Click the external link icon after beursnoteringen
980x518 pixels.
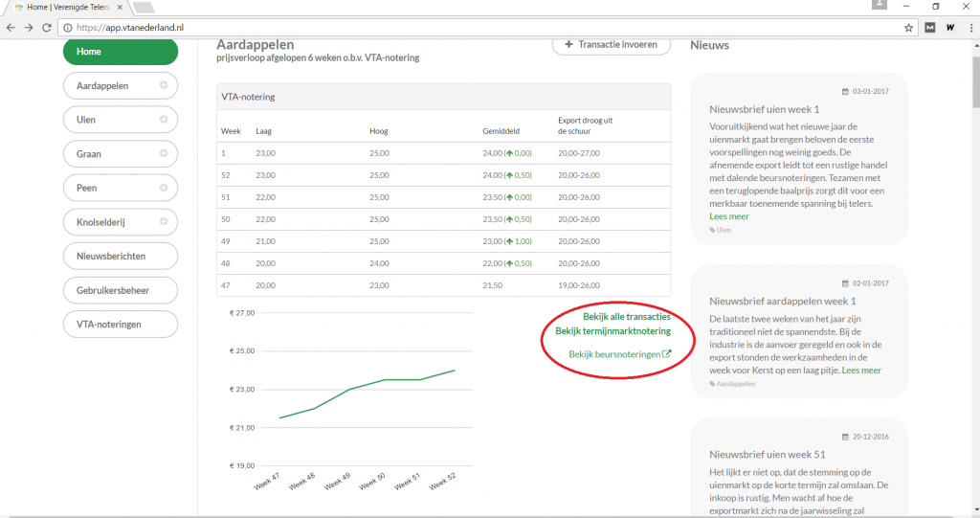click(666, 353)
